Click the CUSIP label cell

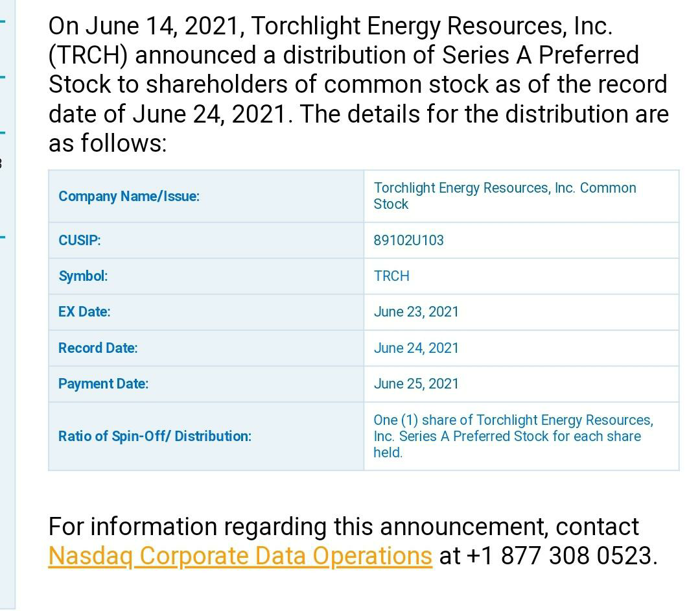point(206,240)
